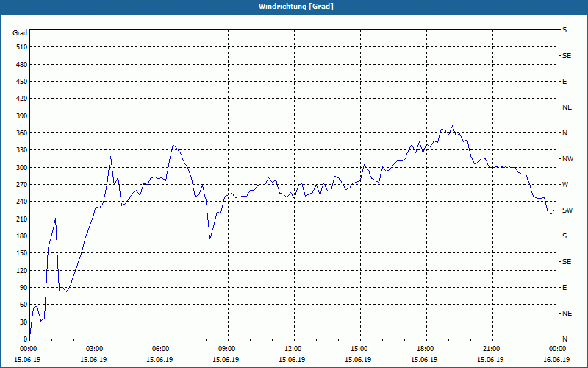Click the 03:00 time label
The height and width of the screenshot is (368, 588).
(x=96, y=349)
